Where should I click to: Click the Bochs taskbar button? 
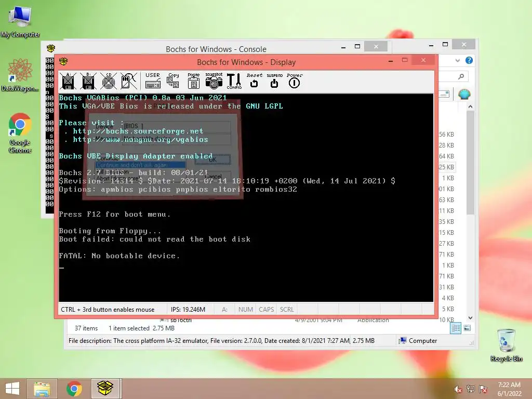pyautogui.click(x=105, y=389)
